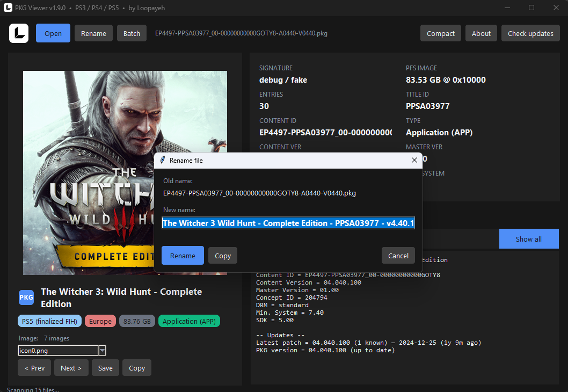This screenshot has width=568, height=392.
Task: Click the Min. System = 7.40 line
Action: (x=290, y=313)
